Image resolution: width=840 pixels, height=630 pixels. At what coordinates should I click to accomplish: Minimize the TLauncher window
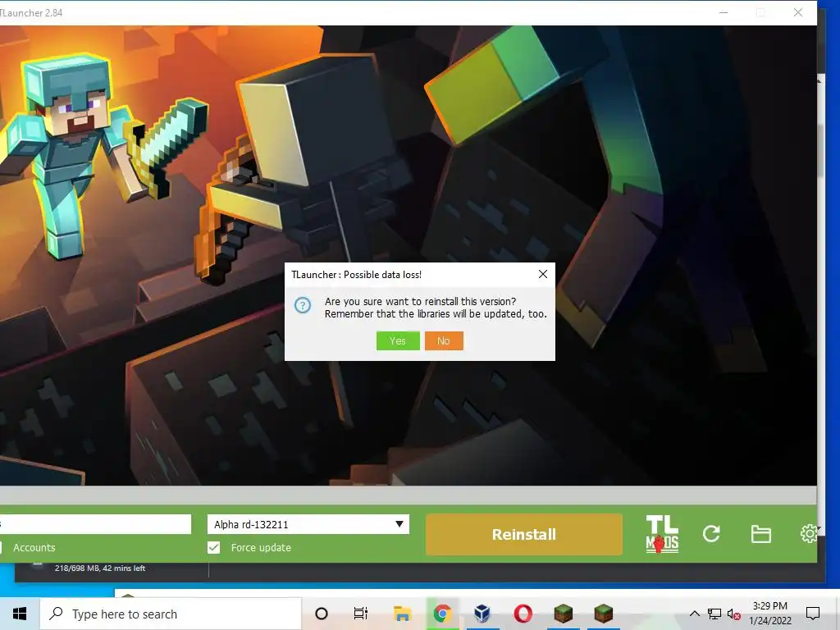[x=724, y=12]
